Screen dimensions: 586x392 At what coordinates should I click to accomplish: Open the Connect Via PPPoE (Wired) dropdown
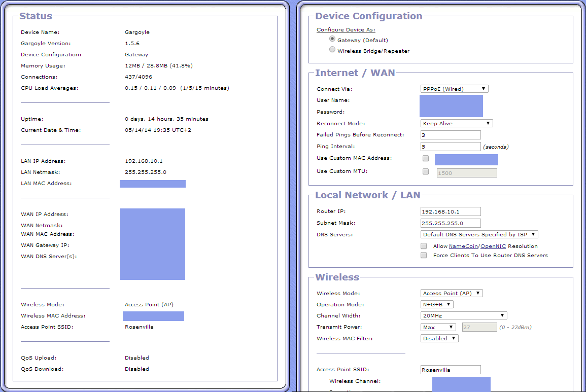454,89
